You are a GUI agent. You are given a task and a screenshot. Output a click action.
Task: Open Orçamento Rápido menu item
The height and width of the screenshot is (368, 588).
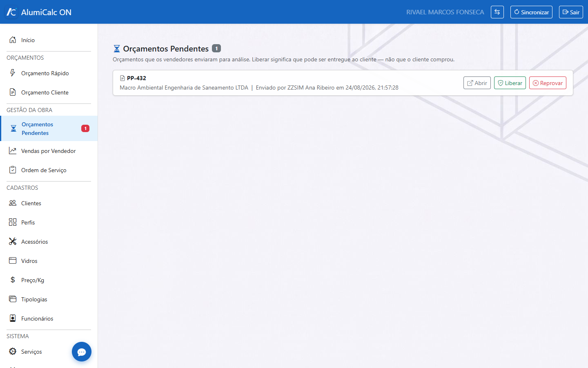(49, 73)
